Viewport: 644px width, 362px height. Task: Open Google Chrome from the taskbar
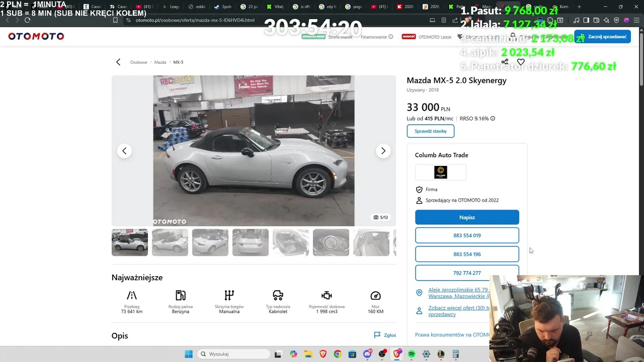pos(338,354)
